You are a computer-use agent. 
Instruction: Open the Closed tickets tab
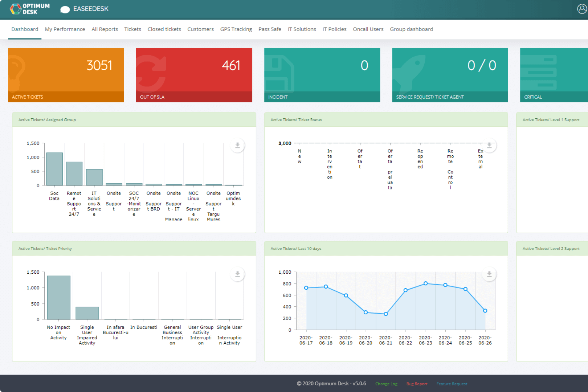[x=164, y=29]
